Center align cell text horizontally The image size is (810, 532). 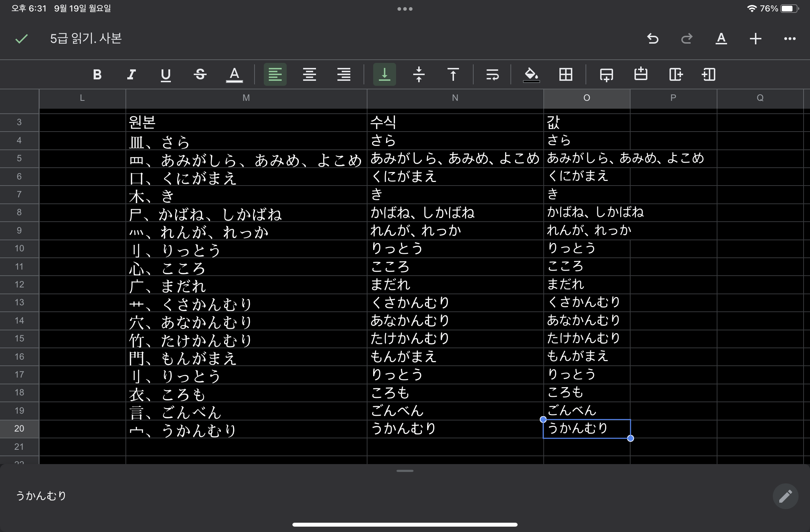[x=309, y=74]
